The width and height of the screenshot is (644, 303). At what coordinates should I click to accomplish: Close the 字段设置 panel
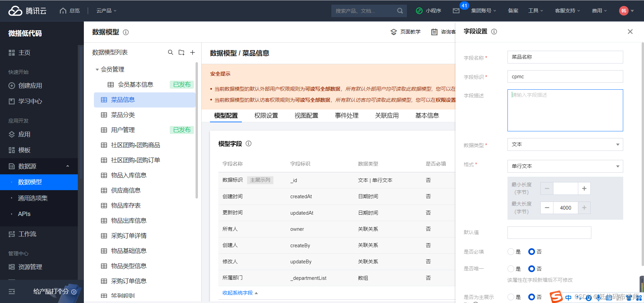pyautogui.click(x=630, y=32)
